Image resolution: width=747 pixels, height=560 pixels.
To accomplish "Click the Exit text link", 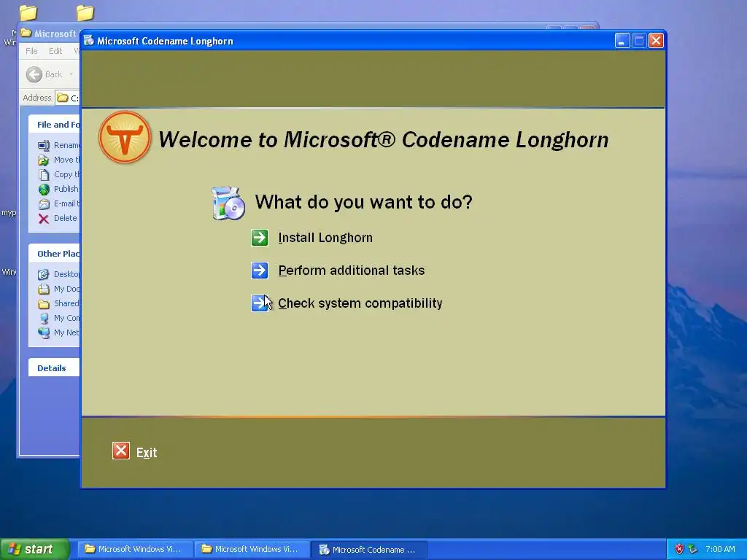I will point(147,452).
